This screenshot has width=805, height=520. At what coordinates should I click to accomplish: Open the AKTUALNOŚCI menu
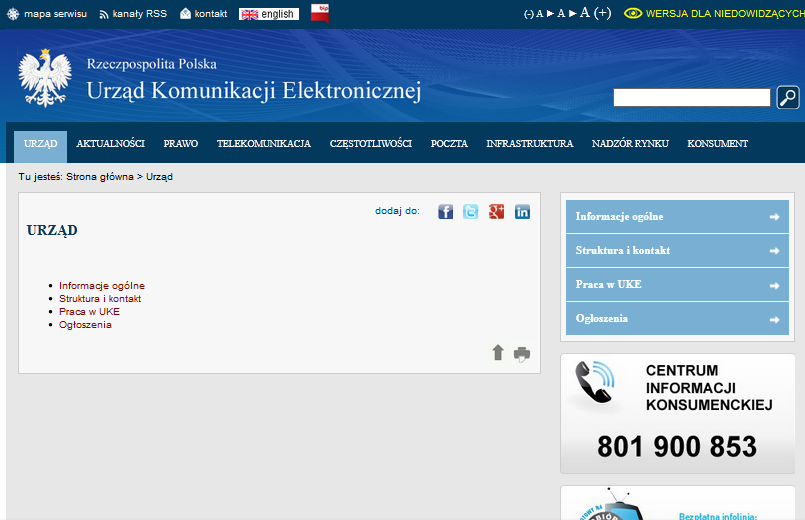[110, 144]
